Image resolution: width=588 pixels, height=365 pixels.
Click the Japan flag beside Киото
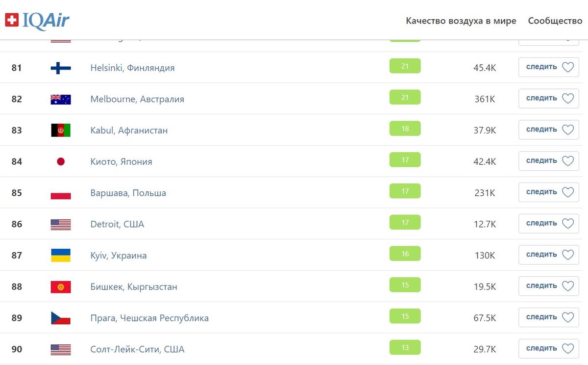[61, 161]
